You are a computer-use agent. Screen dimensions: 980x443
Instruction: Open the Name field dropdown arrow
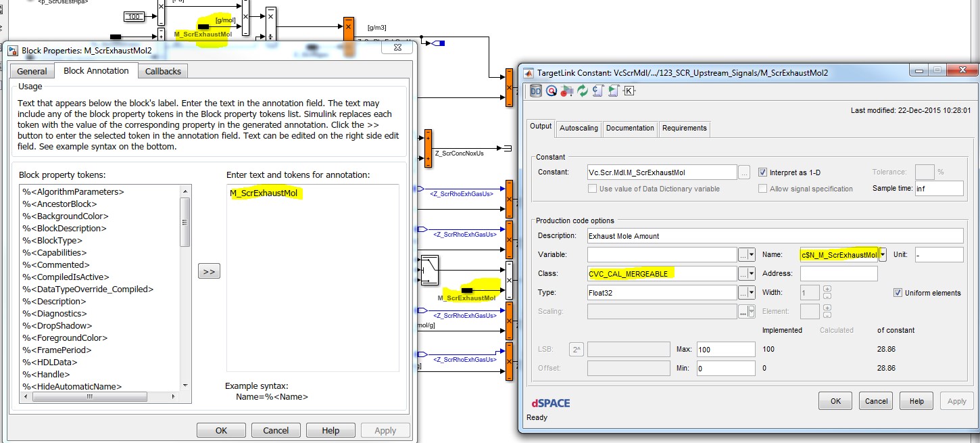(x=883, y=255)
